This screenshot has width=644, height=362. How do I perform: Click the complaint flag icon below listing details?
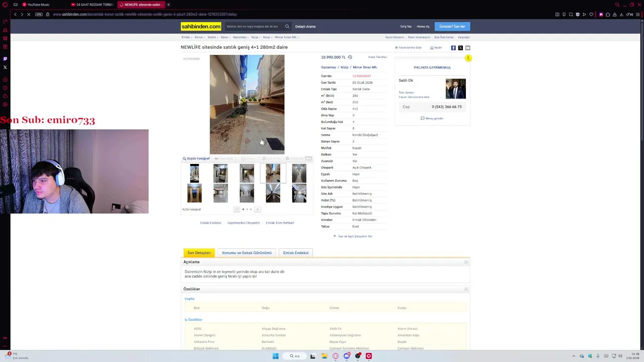point(335,236)
